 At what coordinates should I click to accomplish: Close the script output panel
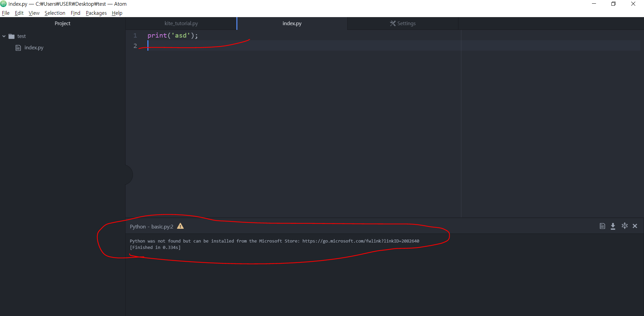pyautogui.click(x=635, y=226)
